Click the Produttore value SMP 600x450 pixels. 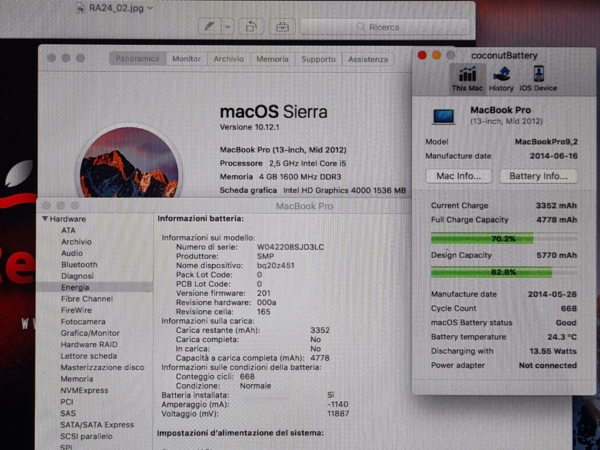point(265,256)
